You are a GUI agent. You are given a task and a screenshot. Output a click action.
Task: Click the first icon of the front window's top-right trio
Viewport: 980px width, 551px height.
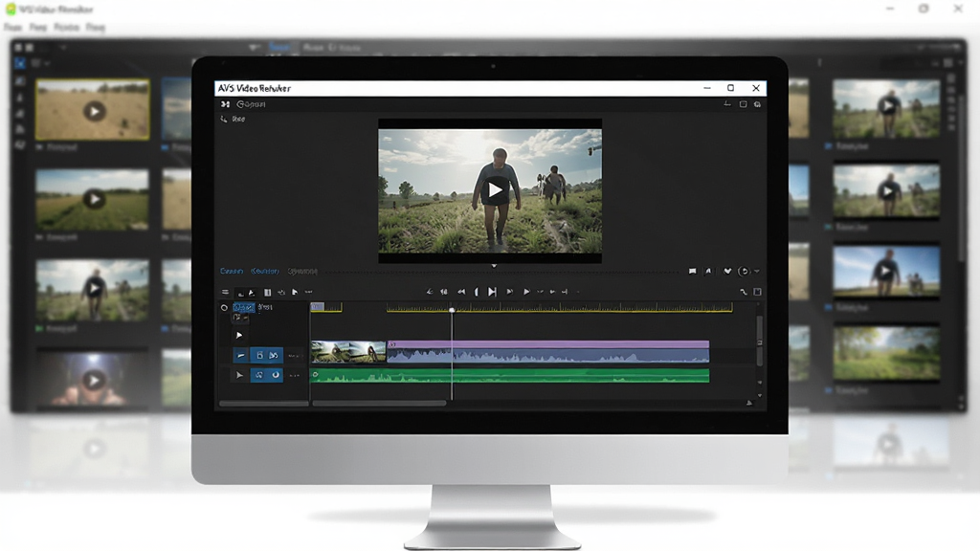click(x=727, y=104)
